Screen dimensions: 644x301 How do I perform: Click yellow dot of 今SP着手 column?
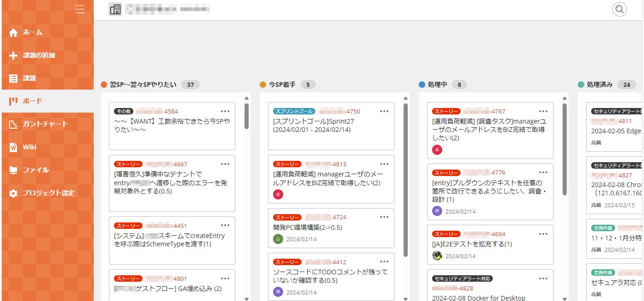click(x=263, y=85)
